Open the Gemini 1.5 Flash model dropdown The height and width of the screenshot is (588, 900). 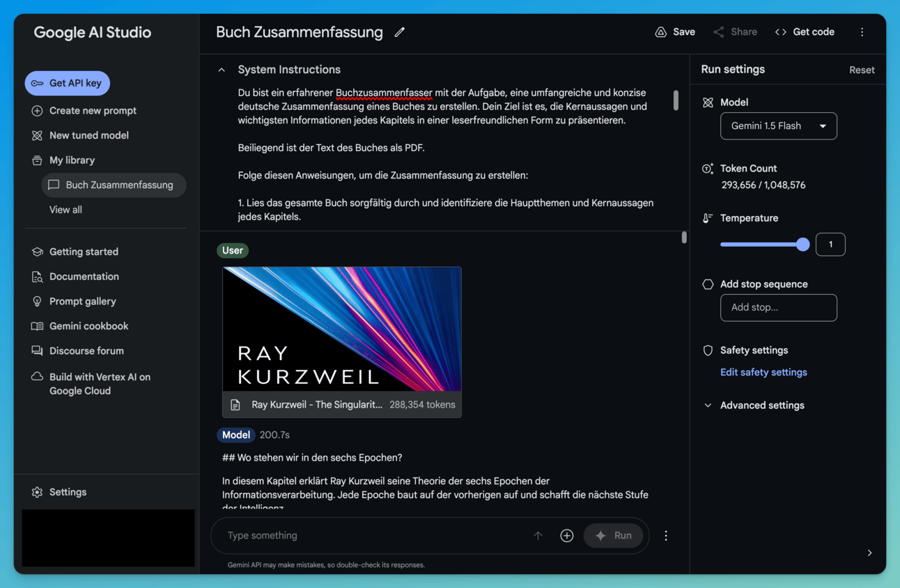[x=779, y=126]
